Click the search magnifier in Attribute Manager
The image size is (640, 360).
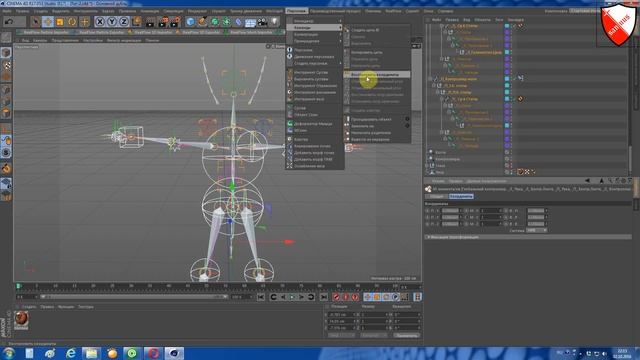point(610,180)
